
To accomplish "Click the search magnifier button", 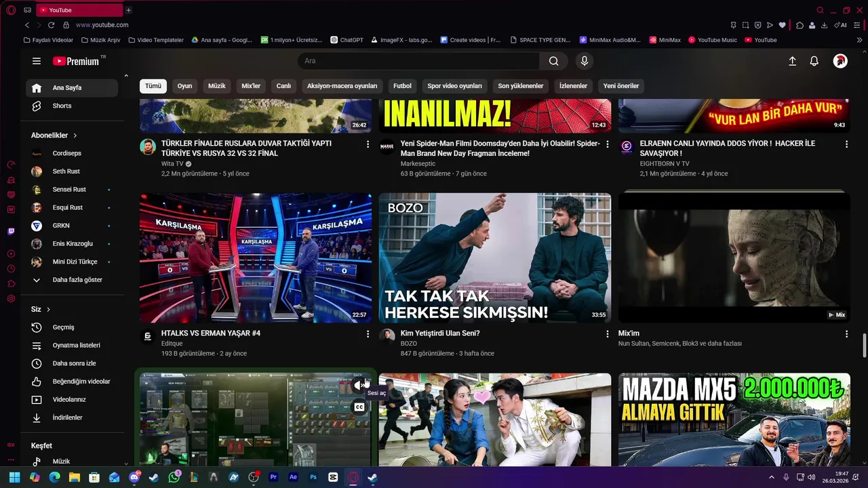I will click(x=554, y=61).
